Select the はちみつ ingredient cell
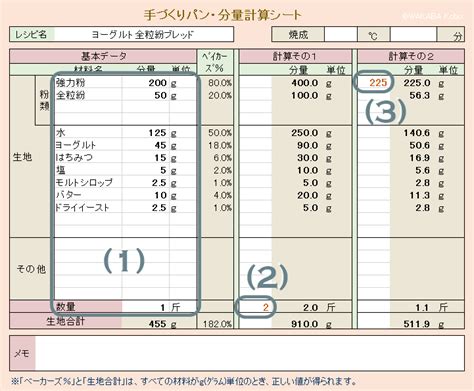This screenshot has height=391, width=474. [88, 158]
